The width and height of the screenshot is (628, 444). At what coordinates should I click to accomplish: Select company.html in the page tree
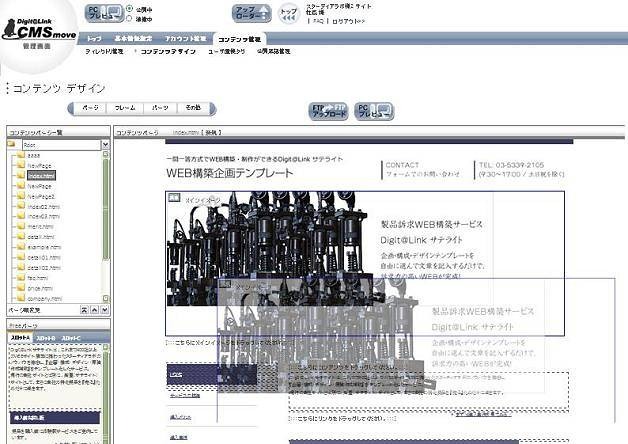click(44, 298)
